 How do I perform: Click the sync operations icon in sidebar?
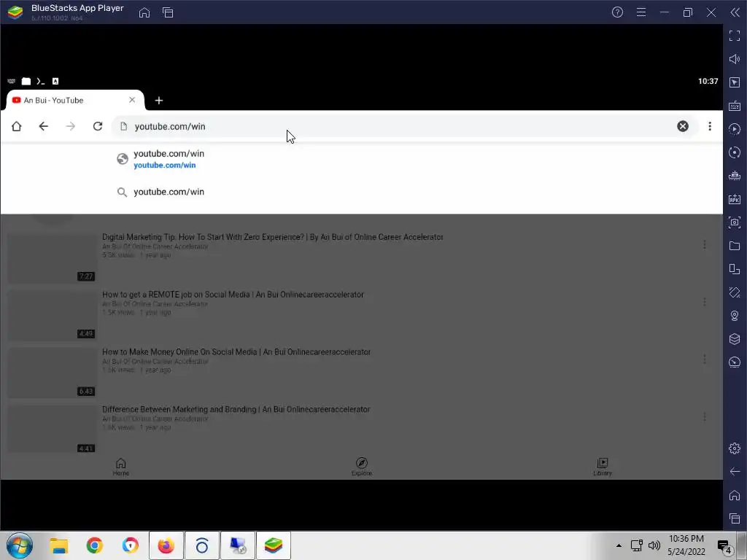click(x=735, y=152)
